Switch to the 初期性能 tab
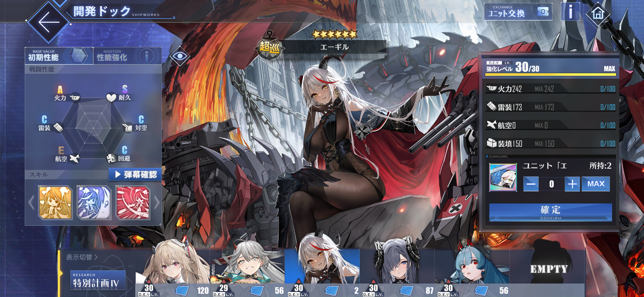This screenshot has height=297, width=644. tap(59, 56)
